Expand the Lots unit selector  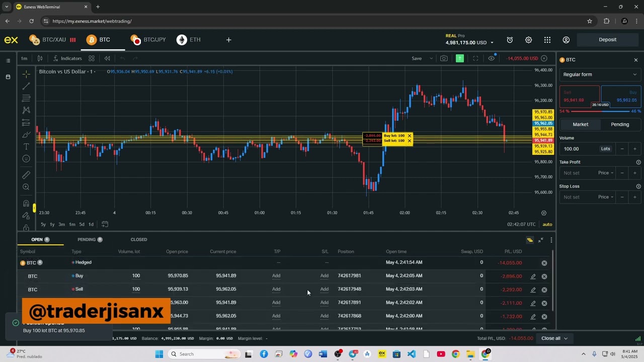click(x=606, y=149)
